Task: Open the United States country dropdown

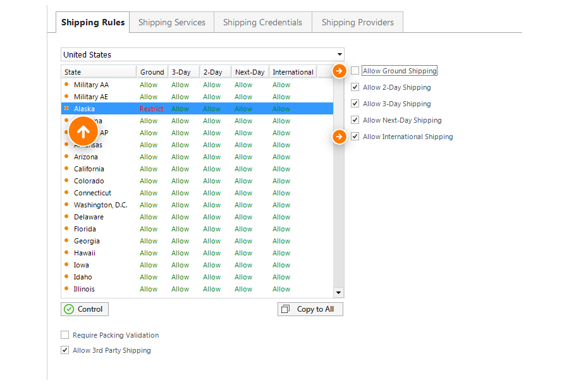Action: [202, 54]
